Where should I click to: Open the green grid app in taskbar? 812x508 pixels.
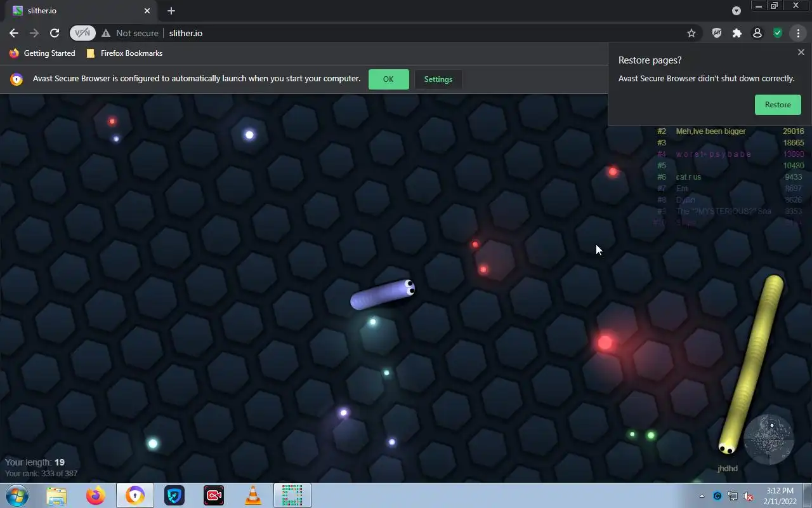coord(292,495)
